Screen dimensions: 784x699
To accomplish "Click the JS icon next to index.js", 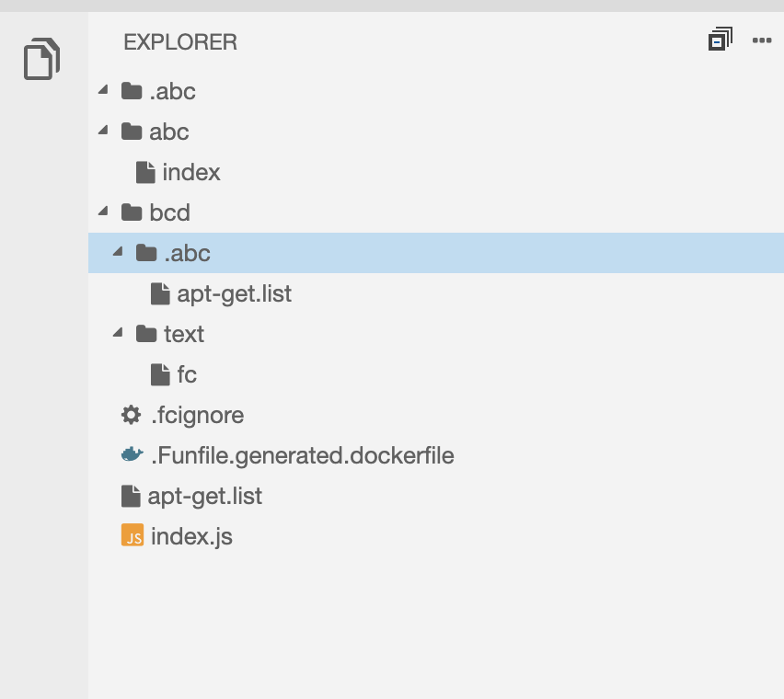I will (x=133, y=536).
